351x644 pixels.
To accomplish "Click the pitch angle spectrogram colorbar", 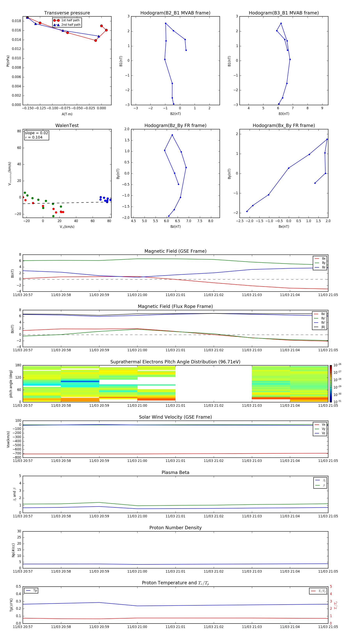I will [331, 384].
